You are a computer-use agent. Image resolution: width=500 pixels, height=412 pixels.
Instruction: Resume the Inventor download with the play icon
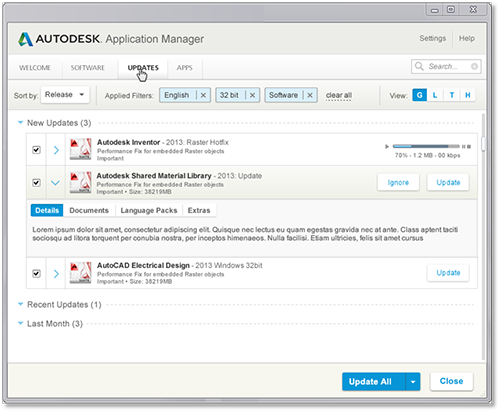pos(387,146)
